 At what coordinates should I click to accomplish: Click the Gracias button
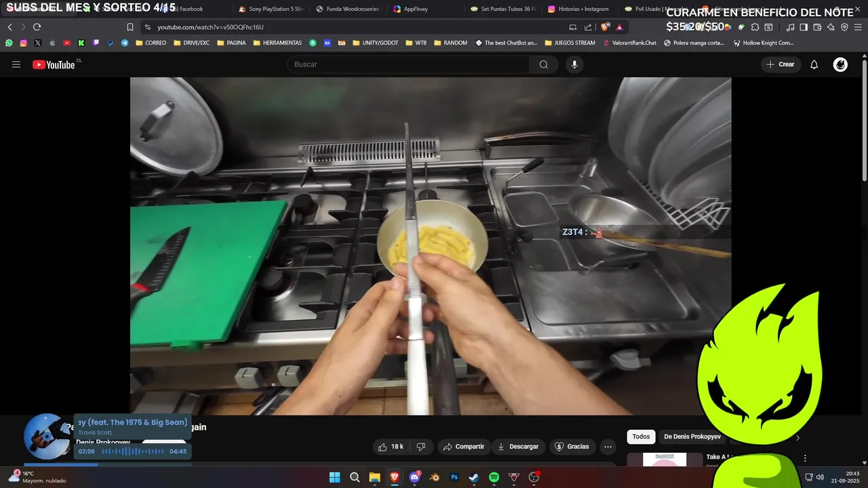[572, 447]
